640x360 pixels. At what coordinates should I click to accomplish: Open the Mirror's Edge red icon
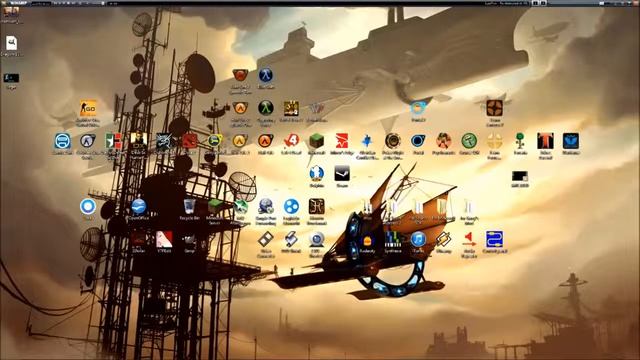click(x=342, y=141)
